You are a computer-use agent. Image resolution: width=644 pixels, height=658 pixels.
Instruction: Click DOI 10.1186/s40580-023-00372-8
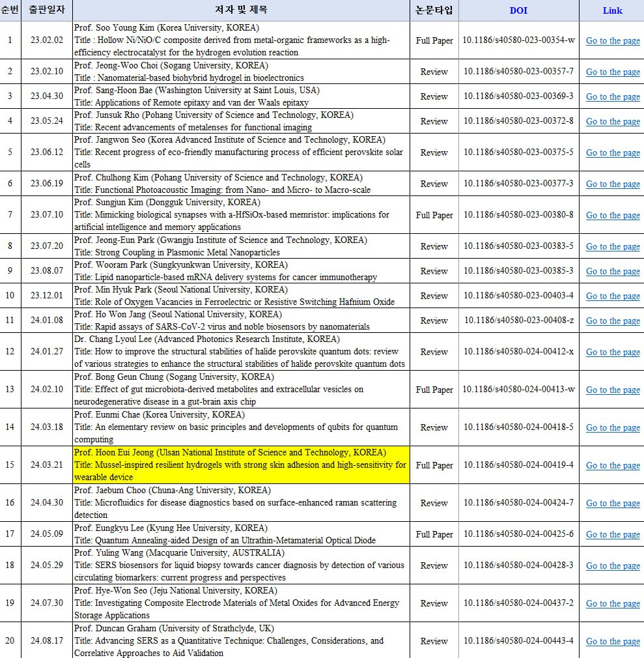518,121
